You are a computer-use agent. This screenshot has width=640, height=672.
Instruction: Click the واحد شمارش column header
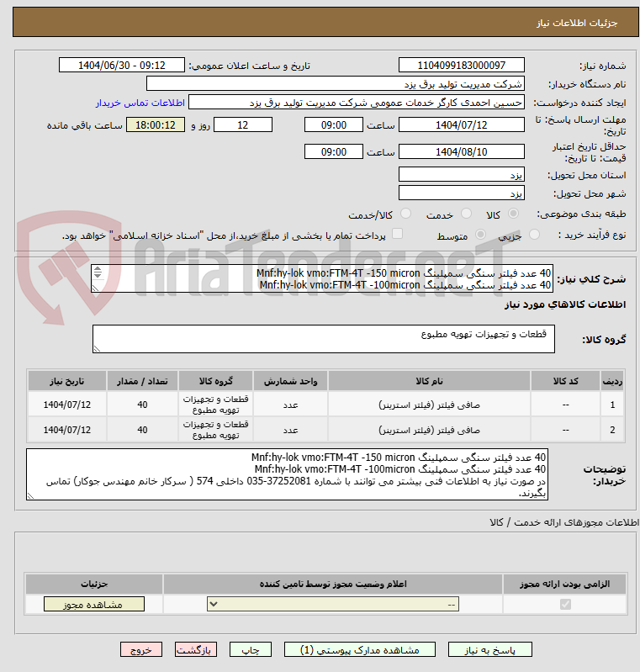(x=290, y=381)
